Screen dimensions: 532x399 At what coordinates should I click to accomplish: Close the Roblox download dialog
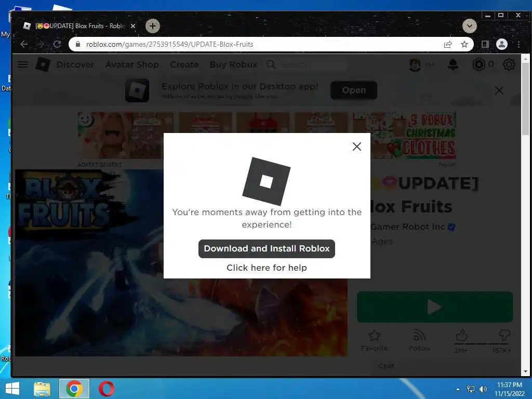356,147
